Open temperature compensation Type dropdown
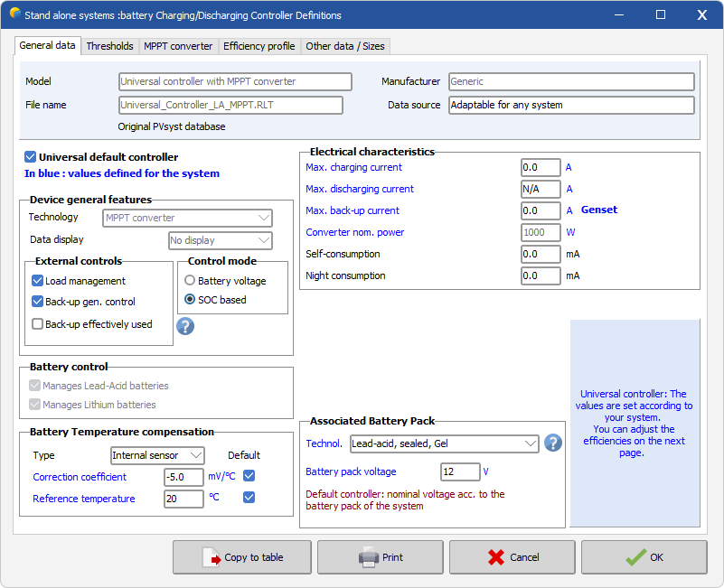Screen dimensions: 724x588 click(157, 455)
